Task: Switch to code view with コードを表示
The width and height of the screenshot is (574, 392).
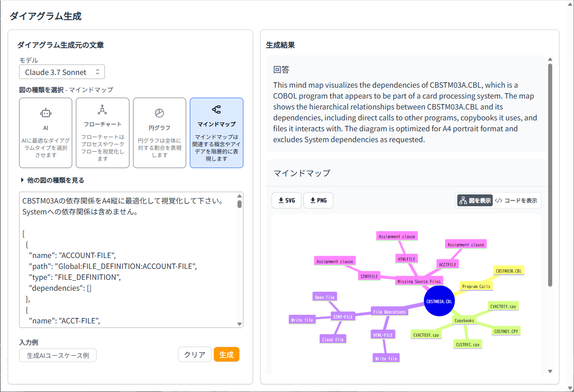Action: pos(516,200)
